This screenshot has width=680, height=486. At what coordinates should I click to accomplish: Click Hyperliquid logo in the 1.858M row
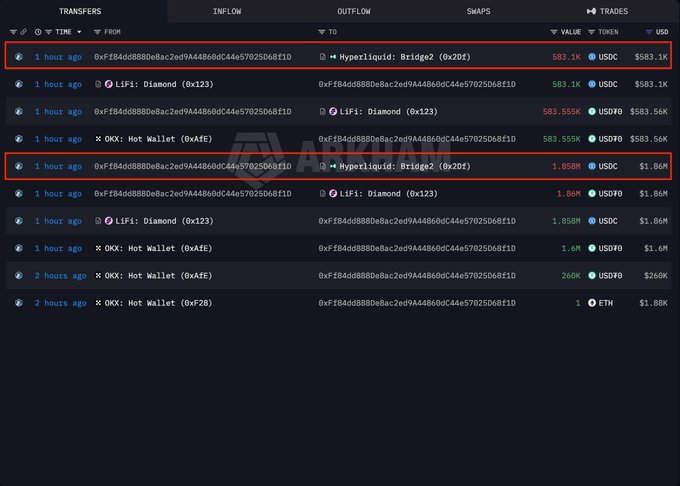[333, 166]
